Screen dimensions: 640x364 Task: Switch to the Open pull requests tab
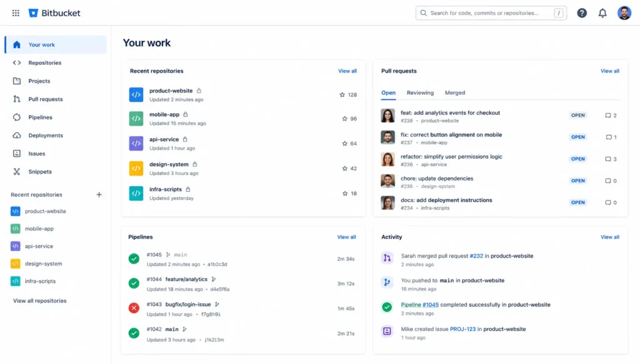click(388, 93)
